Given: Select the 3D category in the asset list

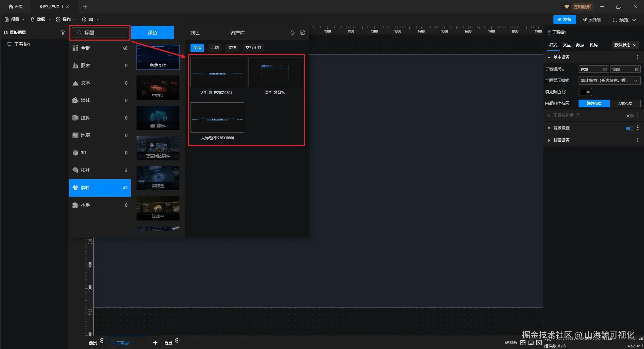Looking at the screenshot, I should (100, 153).
